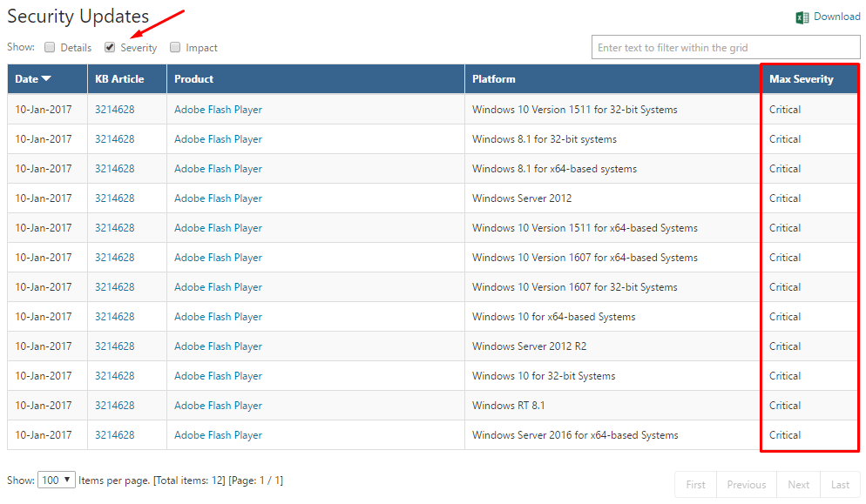Click the Date column sort arrow

pos(46,79)
